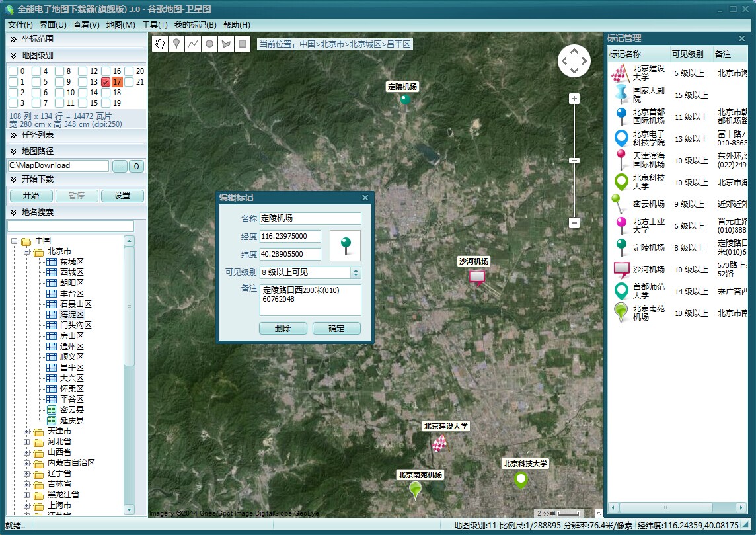Enable map level 13 checkbox
The height and width of the screenshot is (535, 756).
pyautogui.click(x=83, y=82)
